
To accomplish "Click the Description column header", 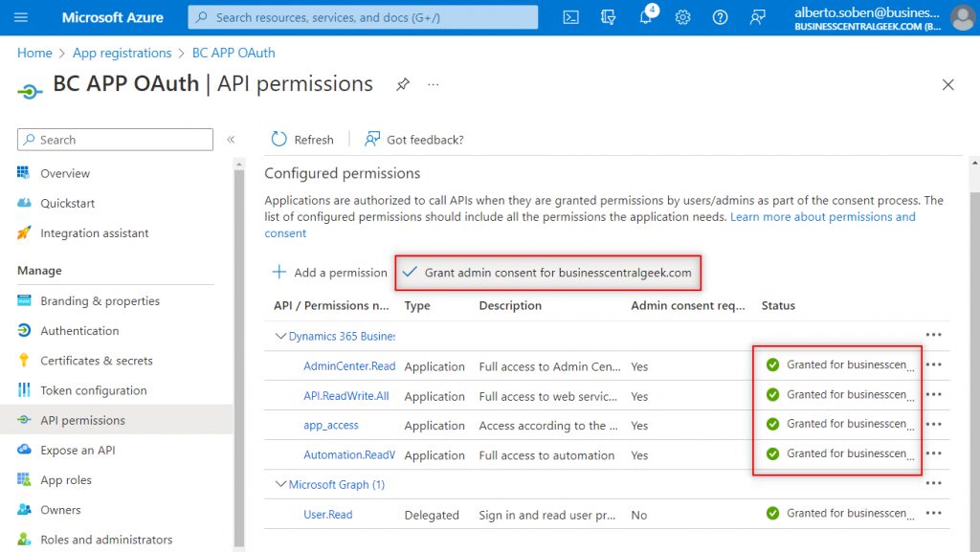I will point(510,305).
